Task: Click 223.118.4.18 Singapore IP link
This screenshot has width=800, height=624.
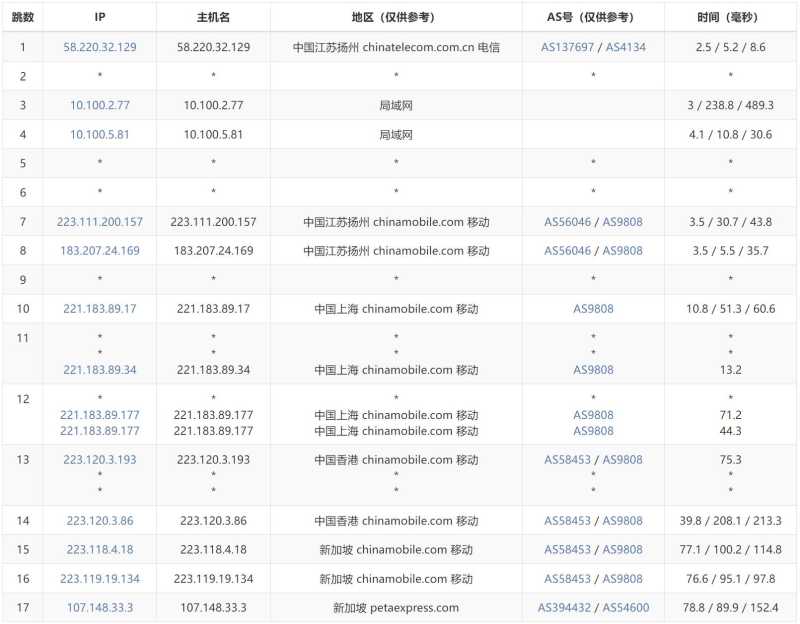Action: [98, 549]
